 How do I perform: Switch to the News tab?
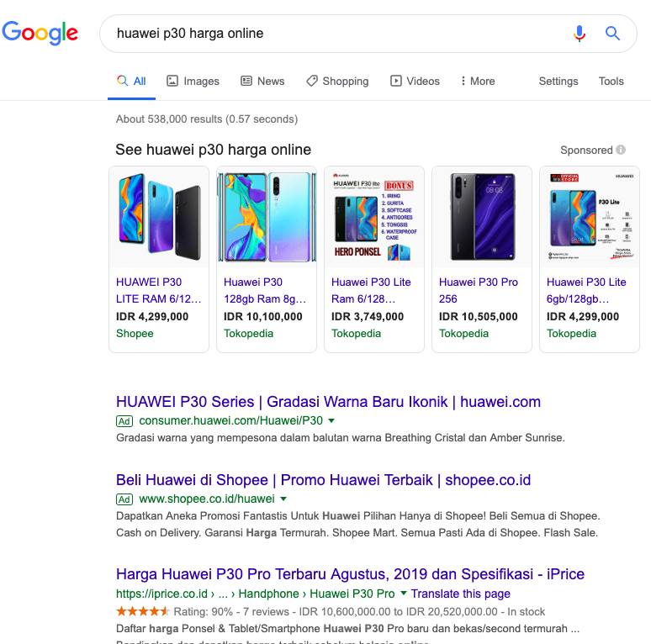(262, 81)
